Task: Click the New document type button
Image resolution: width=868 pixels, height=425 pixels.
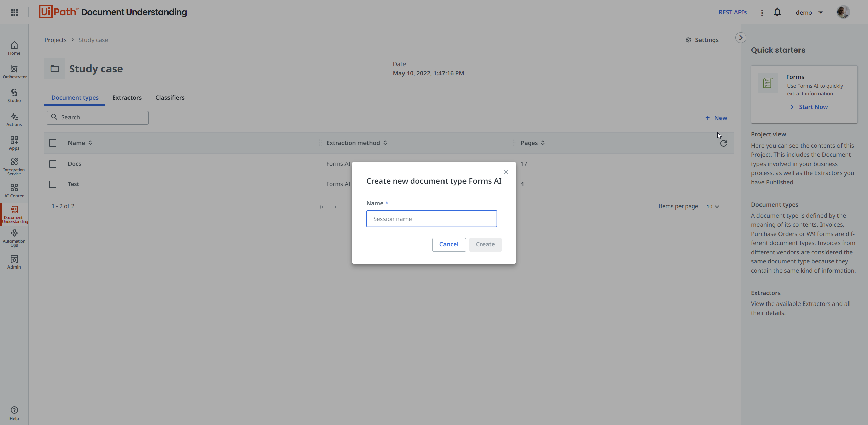Action: click(x=716, y=118)
